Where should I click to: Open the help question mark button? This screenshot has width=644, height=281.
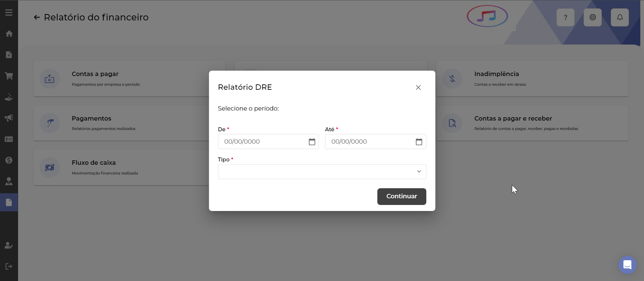[x=565, y=17]
